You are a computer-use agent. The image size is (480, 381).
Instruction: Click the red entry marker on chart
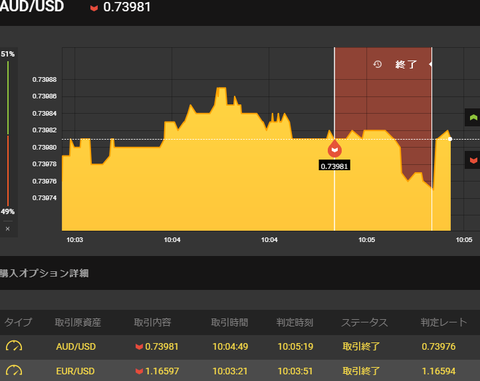click(x=334, y=149)
